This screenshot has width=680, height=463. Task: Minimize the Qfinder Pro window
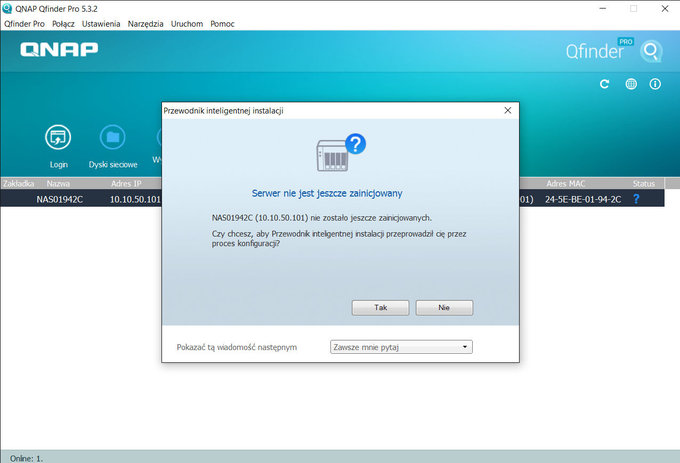(x=602, y=8)
